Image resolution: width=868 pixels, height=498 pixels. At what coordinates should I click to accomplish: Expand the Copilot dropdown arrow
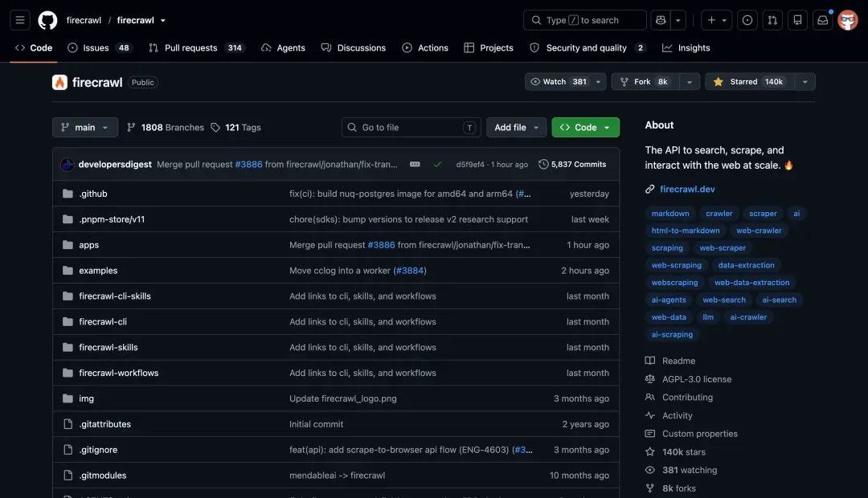point(678,20)
